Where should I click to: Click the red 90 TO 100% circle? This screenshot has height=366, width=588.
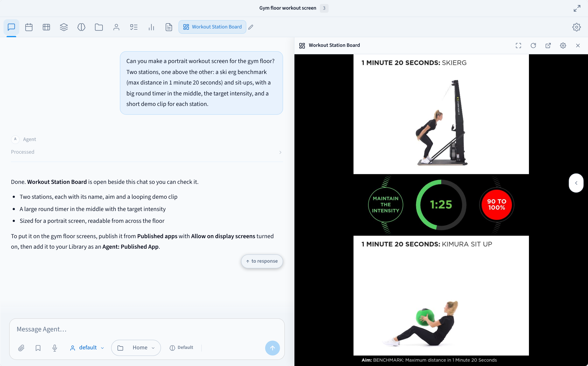tap(497, 205)
